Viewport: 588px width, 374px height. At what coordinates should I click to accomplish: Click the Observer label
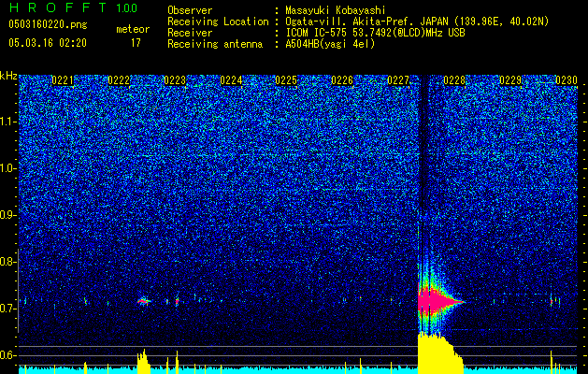[190, 10]
